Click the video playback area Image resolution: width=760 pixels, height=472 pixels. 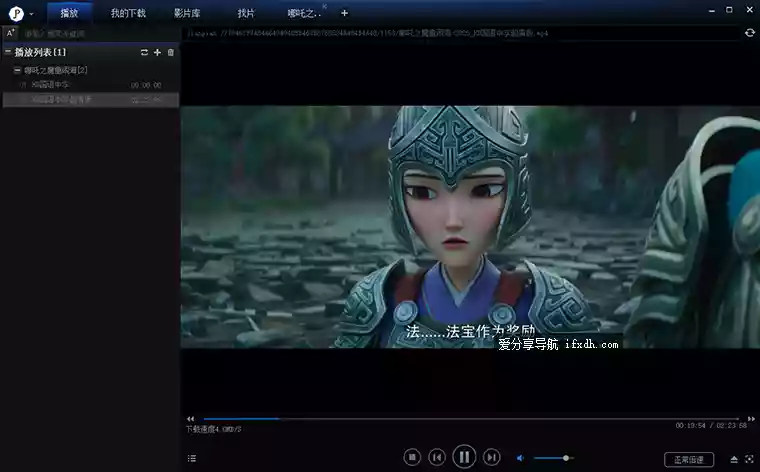point(470,227)
